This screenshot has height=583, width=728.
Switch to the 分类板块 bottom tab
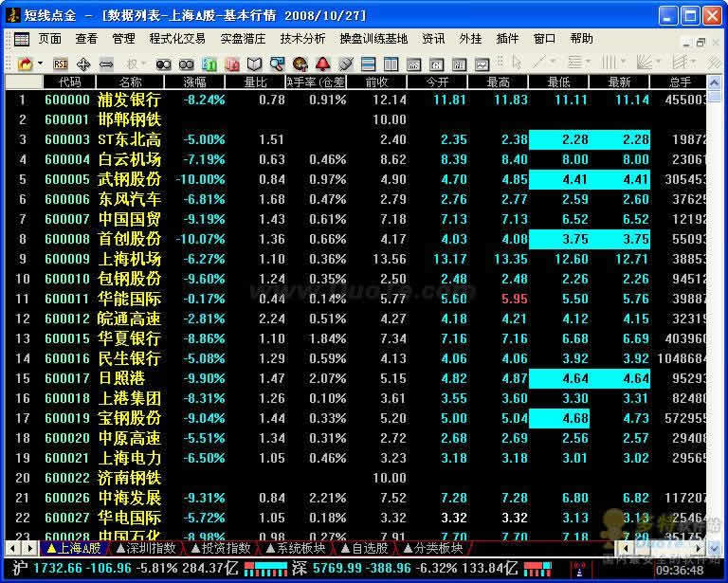(433, 549)
